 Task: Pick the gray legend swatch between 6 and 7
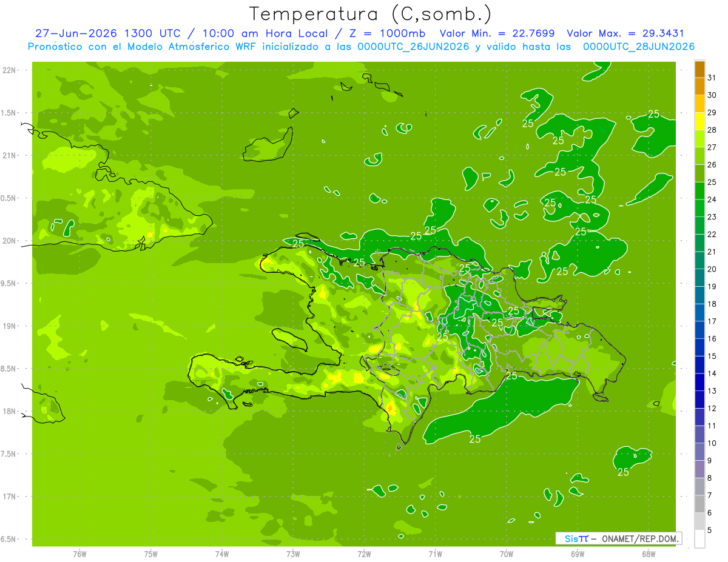tap(699, 504)
